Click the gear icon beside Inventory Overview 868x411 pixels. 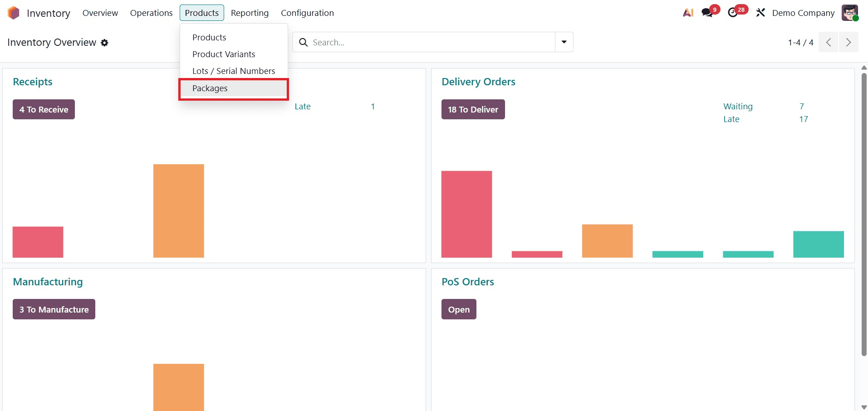[104, 43]
